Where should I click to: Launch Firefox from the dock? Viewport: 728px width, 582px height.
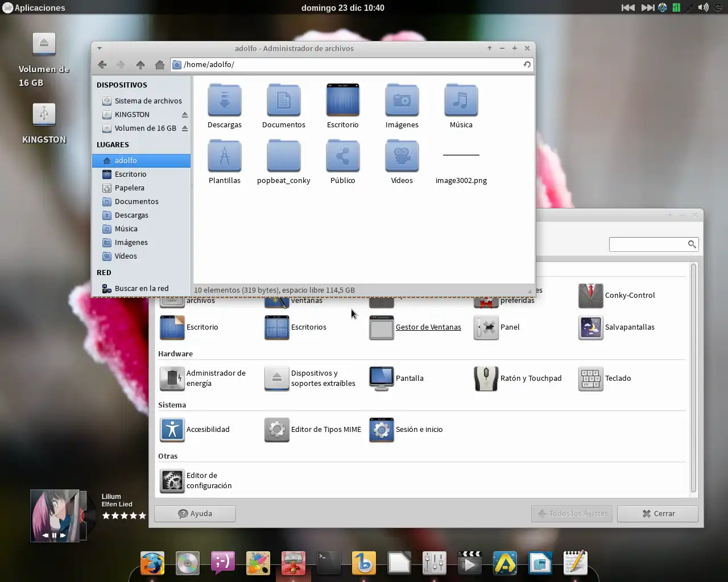coord(152,563)
